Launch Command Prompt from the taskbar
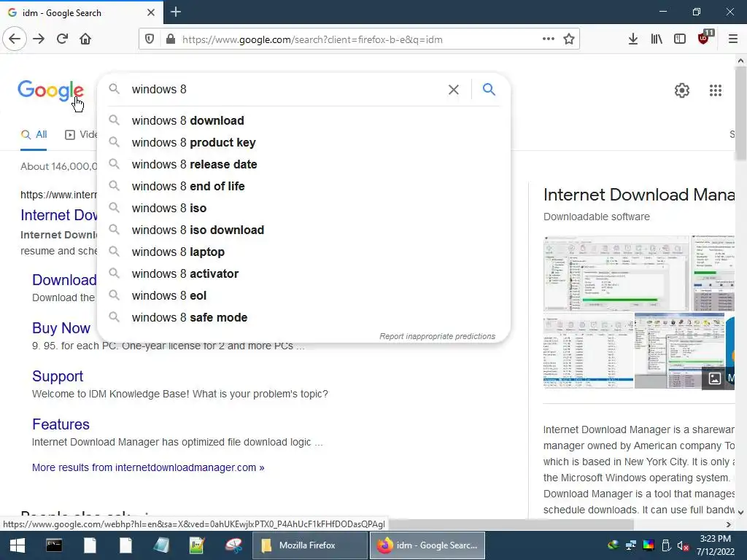 point(54,545)
